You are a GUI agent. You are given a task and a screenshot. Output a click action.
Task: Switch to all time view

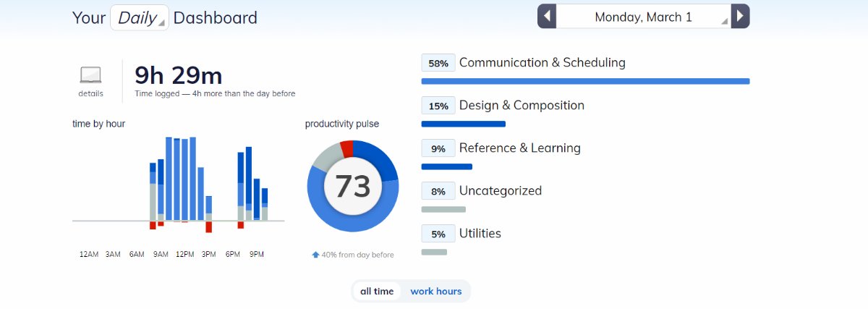377,291
